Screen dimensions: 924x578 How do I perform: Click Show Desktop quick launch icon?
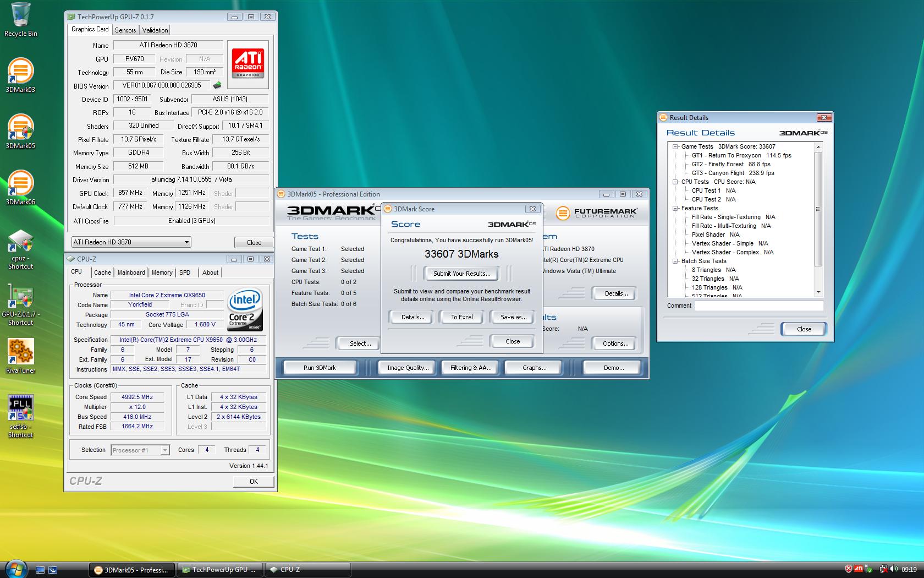click(x=40, y=570)
